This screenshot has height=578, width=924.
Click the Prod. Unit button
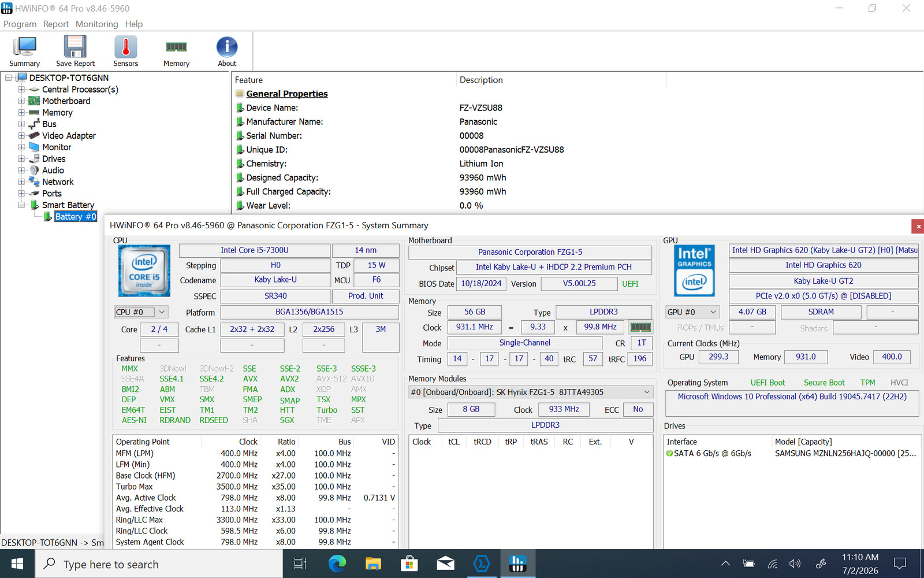click(366, 296)
